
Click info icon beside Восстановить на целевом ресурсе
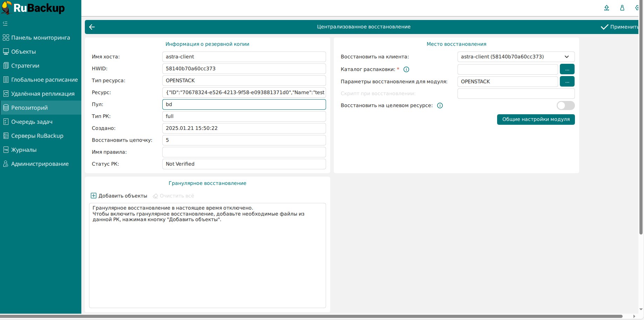click(x=440, y=105)
